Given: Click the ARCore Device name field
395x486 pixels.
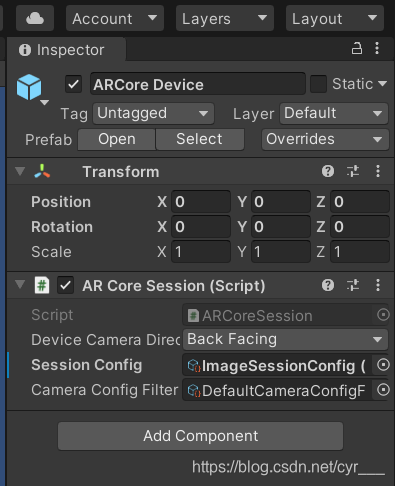Looking at the screenshot, I should [198, 84].
